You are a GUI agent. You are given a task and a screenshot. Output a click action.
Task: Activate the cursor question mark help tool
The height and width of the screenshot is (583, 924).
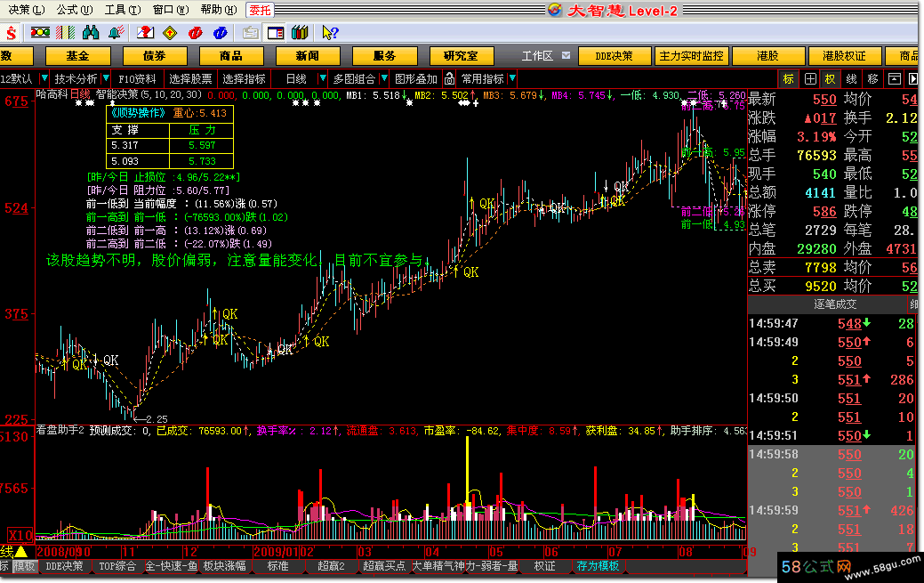330,32
